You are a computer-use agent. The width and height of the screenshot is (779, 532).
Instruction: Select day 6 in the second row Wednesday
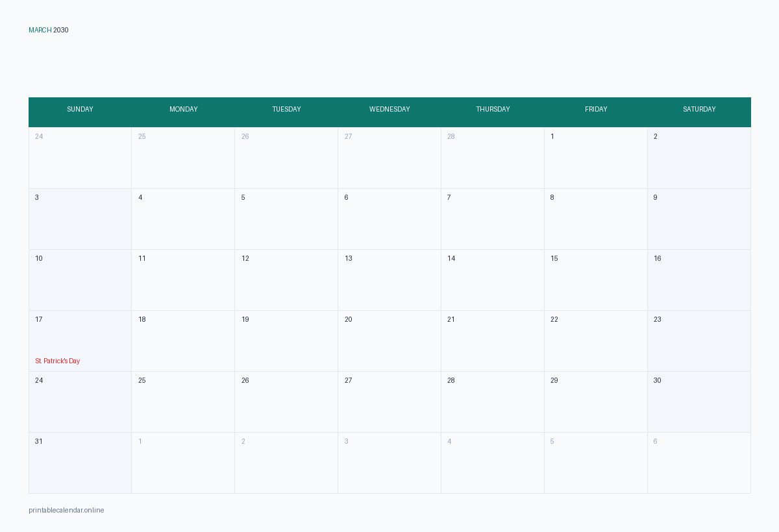tap(389, 219)
